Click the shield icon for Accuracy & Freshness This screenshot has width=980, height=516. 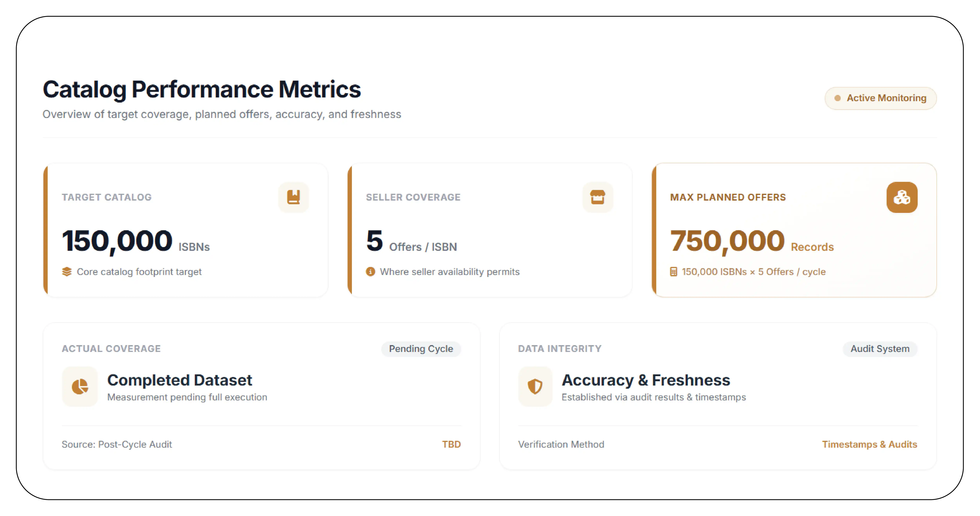pos(535,386)
